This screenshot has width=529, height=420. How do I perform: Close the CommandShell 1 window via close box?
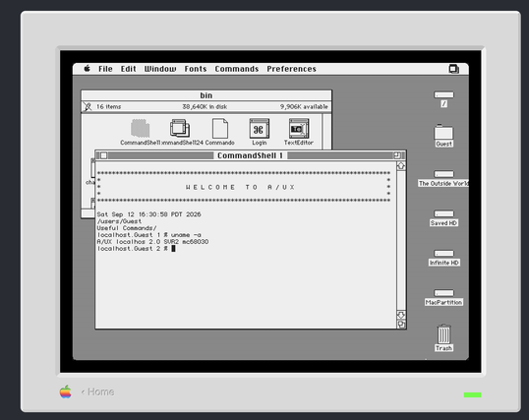click(103, 155)
